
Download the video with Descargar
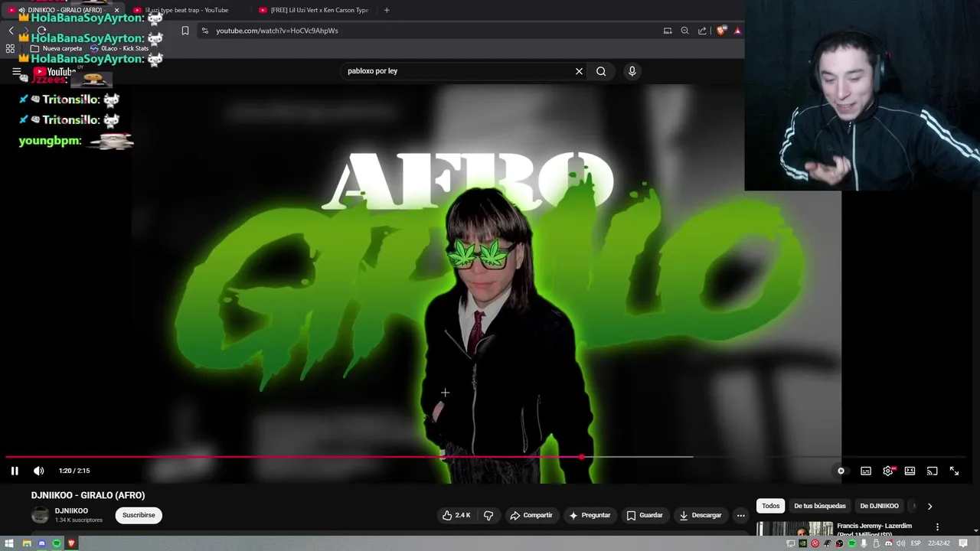pyautogui.click(x=700, y=515)
